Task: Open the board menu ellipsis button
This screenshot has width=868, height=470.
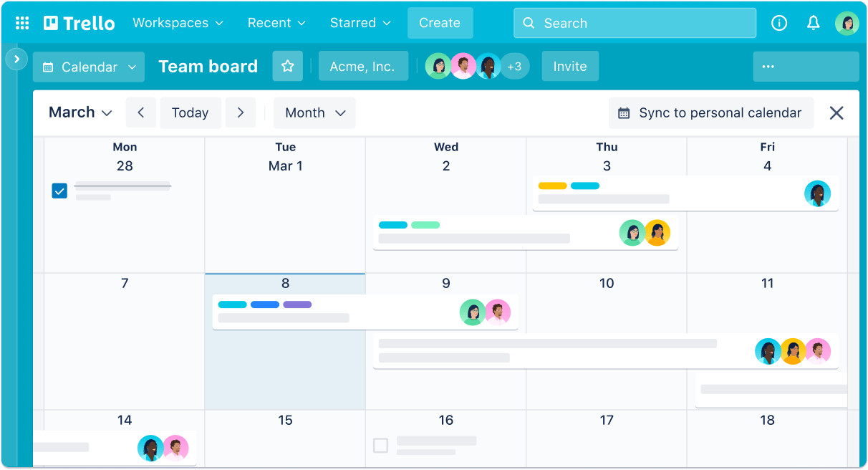Action: click(x=768, y=67)
